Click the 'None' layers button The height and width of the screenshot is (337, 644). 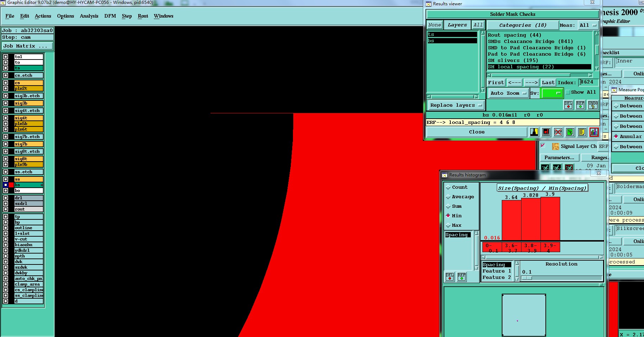(x=434, y=25)
